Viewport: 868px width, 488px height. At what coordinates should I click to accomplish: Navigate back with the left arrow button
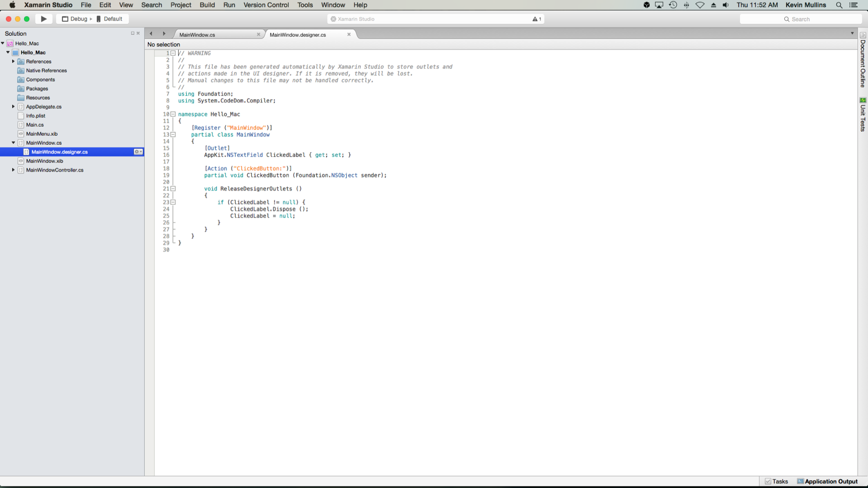[151, 34]
